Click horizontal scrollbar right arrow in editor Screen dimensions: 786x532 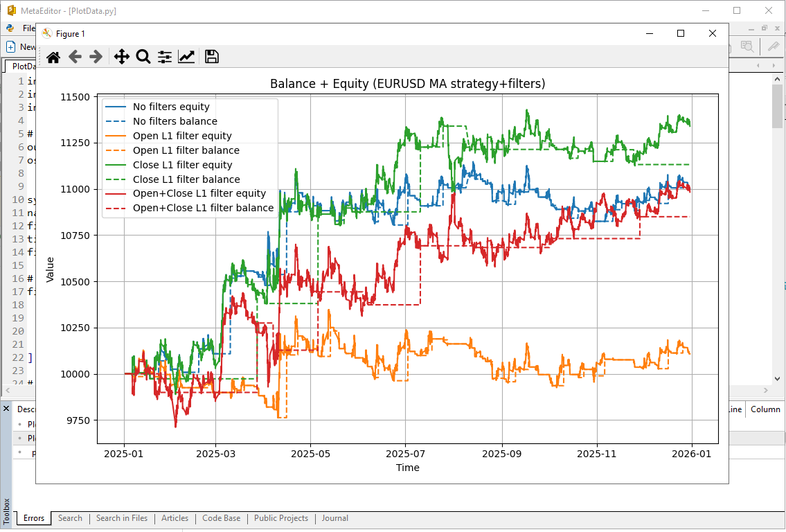point(765,390)
